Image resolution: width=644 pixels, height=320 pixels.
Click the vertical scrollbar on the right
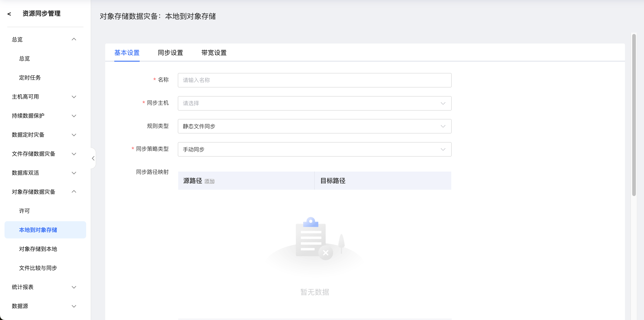(x=634, y=115)
